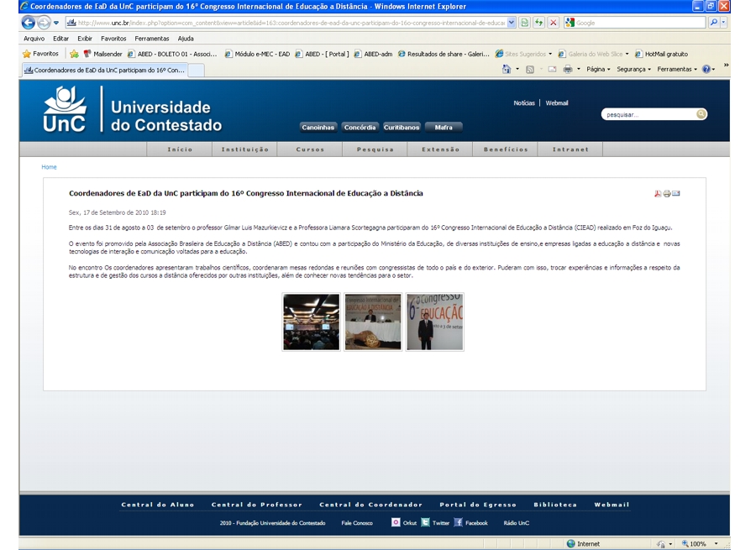Open Resultados de share bookmark

point(444,54)
